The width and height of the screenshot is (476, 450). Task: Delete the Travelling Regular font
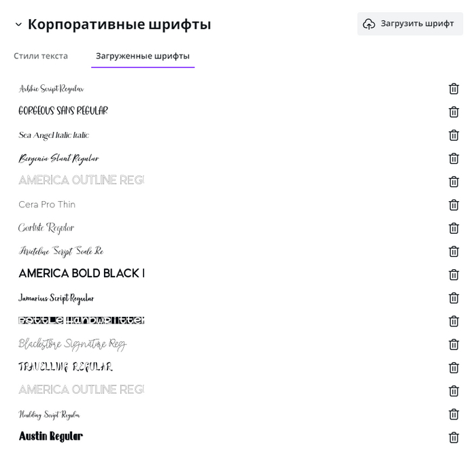click(x=454, y=368)
